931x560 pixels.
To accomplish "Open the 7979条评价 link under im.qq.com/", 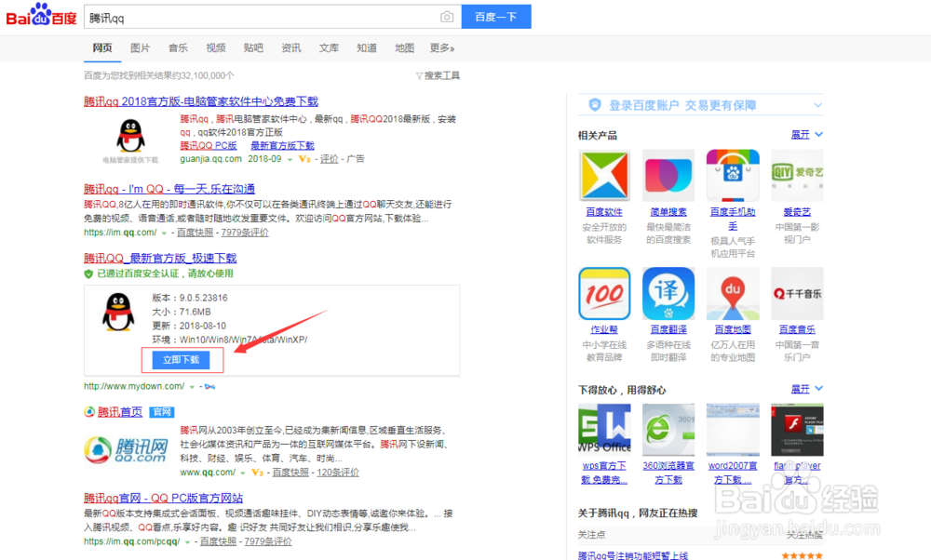I will (245, 233).
